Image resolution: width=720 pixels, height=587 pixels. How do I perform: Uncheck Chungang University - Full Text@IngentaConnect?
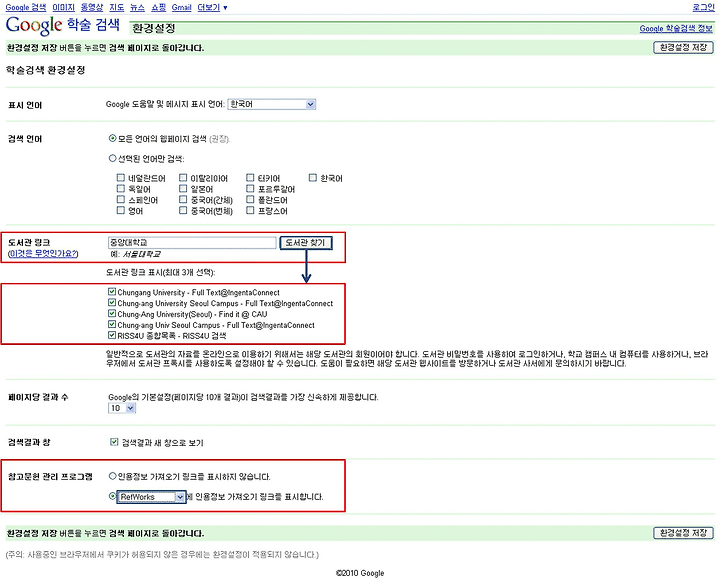(x=112, y=292)
